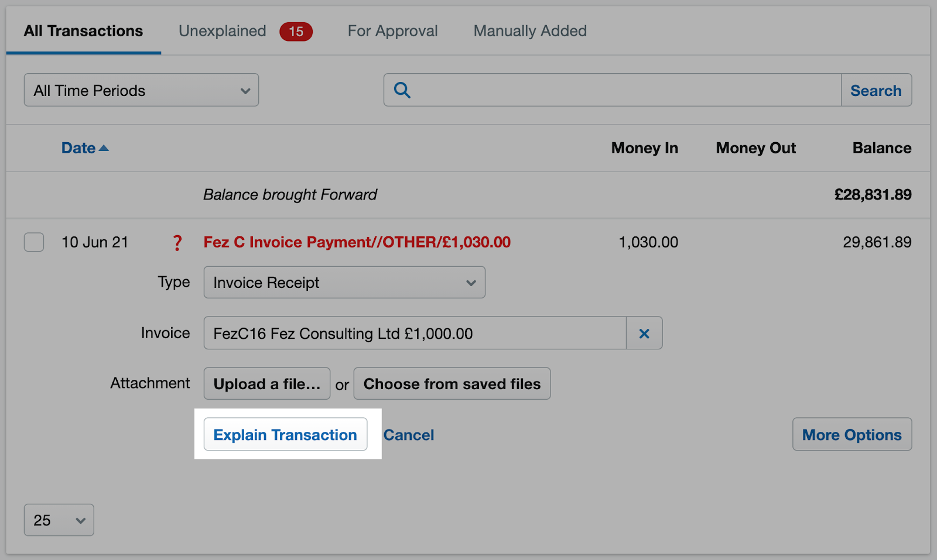
Task: Open More Options for the transaction
Action: click(851, 434)
